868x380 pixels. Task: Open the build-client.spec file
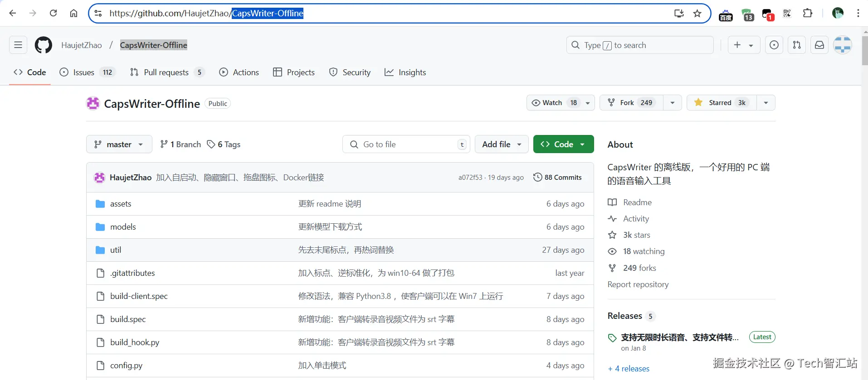139,296
